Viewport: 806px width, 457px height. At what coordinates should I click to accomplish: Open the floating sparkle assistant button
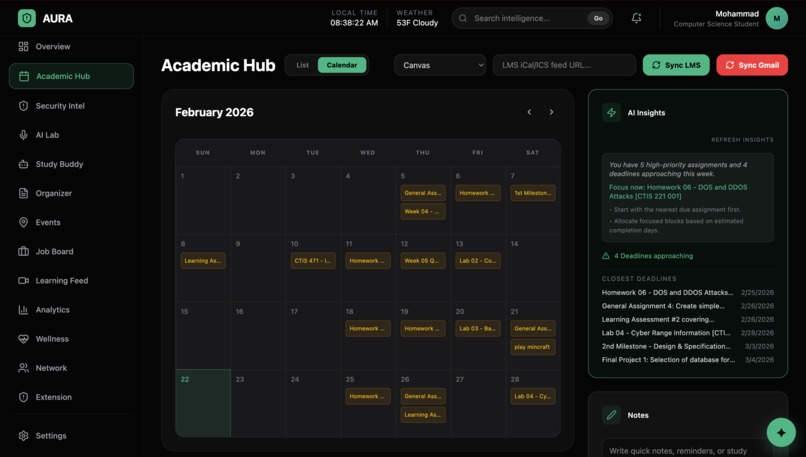(x=781, y=433)
